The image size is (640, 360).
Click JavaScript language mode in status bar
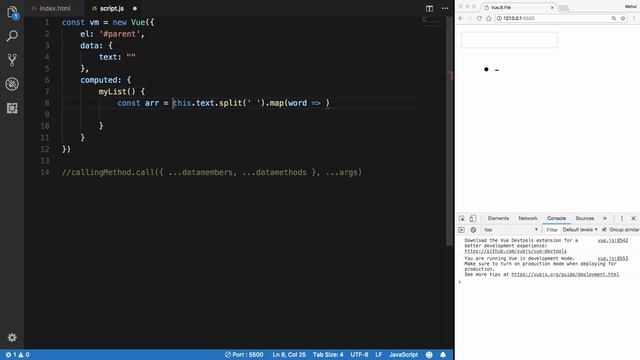point(403,355)
